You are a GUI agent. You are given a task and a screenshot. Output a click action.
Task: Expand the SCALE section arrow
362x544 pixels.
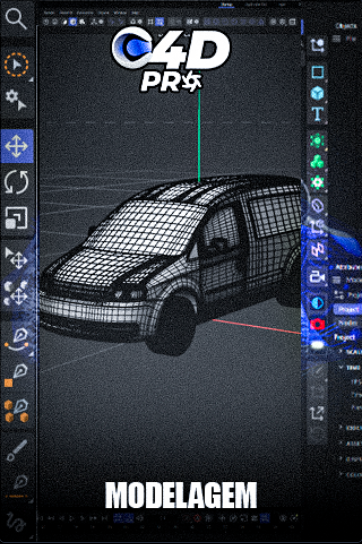[341, 352]
